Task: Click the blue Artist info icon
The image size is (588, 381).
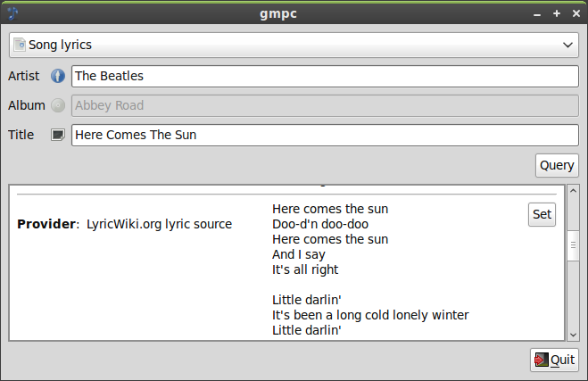Action: (x=59, y=76)
